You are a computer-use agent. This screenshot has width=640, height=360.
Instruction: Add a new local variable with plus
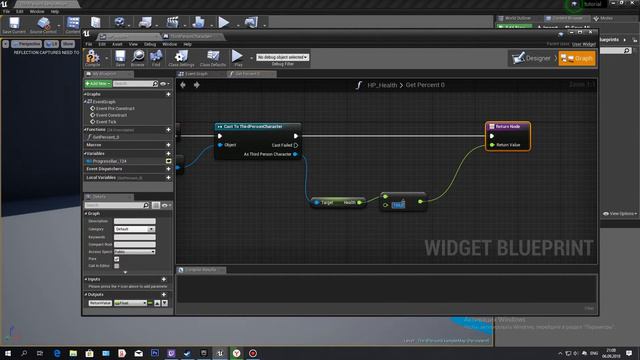[x=168, y=178]
